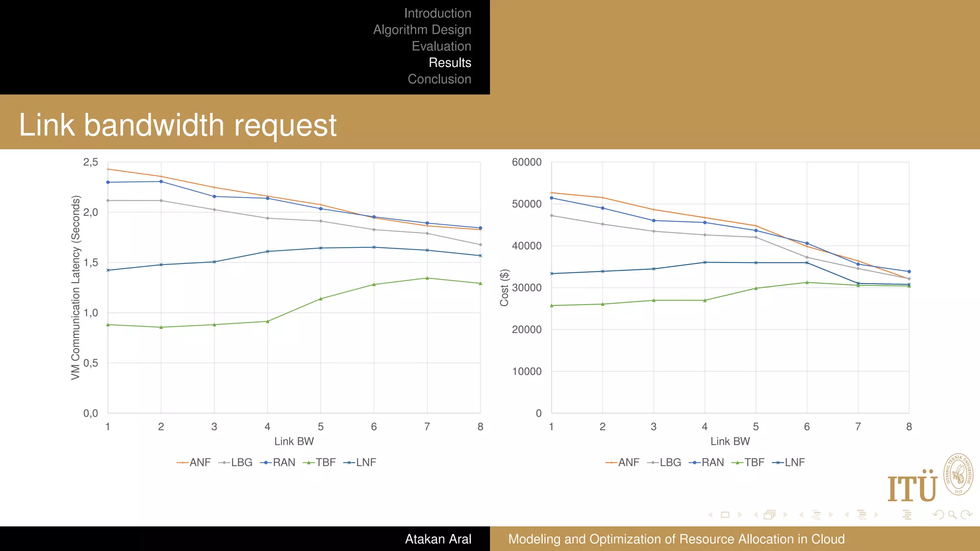Go to next section arrow

pyautogui.click(x=877, y=515)
